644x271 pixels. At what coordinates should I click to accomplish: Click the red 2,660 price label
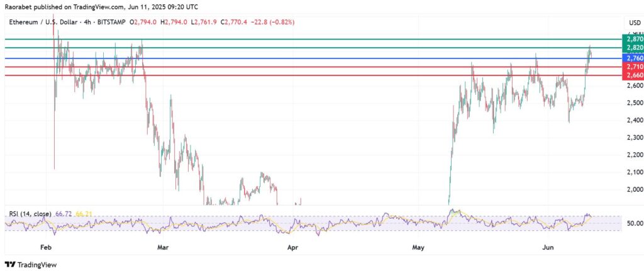[x=631, y=75]
